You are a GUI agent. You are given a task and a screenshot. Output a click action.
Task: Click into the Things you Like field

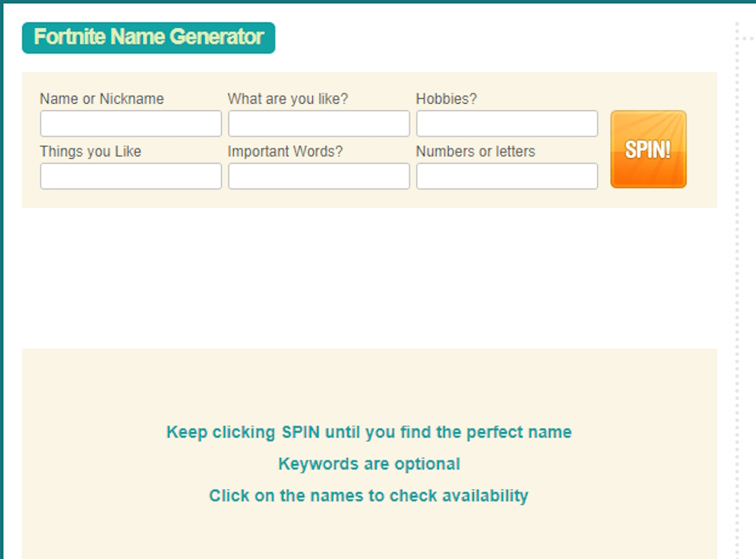point(131,176)
